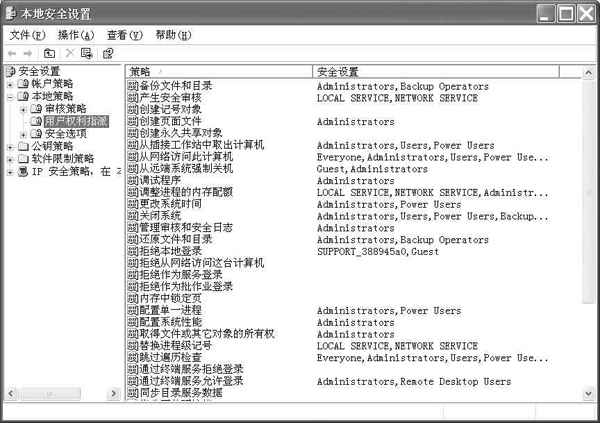Select 本地策略 in the tree
This screenshot has height=423, width=600.
(52, 96)
